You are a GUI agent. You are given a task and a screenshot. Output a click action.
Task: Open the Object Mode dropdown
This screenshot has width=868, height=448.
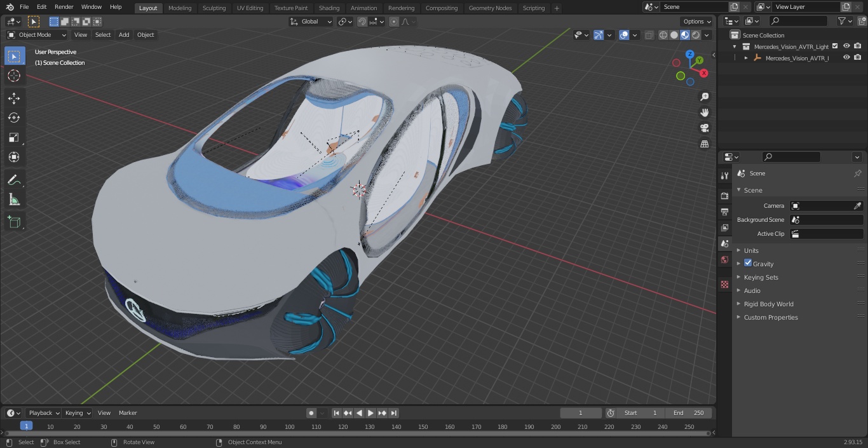36,35
